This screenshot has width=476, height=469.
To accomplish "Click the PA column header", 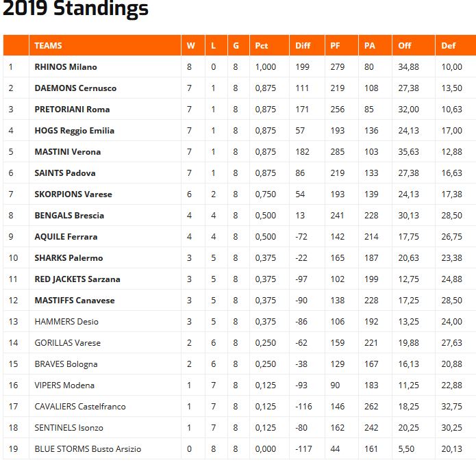I will (370, 46).
